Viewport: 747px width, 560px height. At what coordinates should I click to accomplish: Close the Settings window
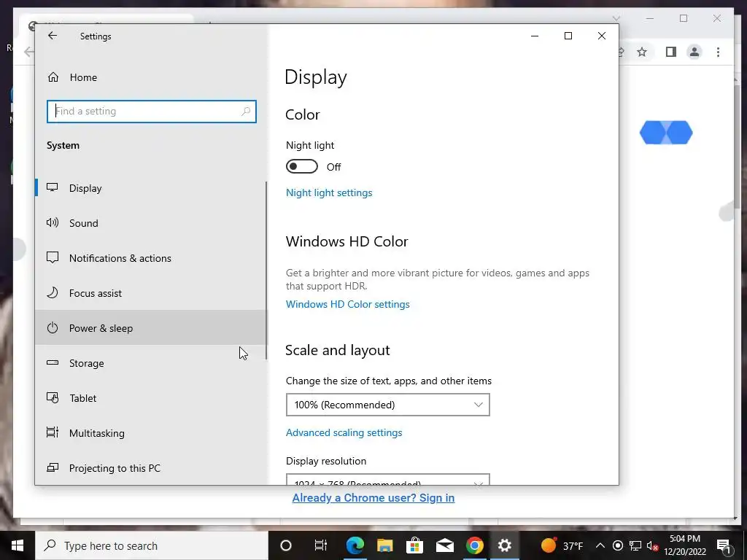[602, 36]
